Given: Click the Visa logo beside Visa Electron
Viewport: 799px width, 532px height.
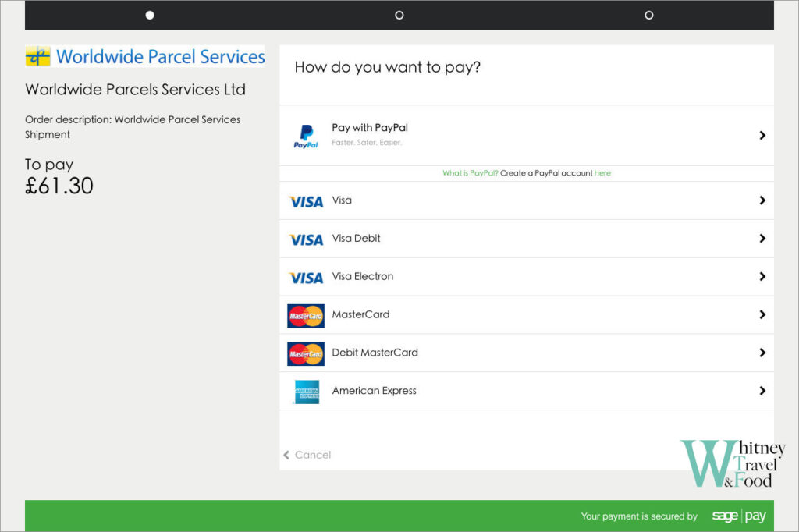Looking at the screenshot, I should pyautogui.click(x=306, y=278).
